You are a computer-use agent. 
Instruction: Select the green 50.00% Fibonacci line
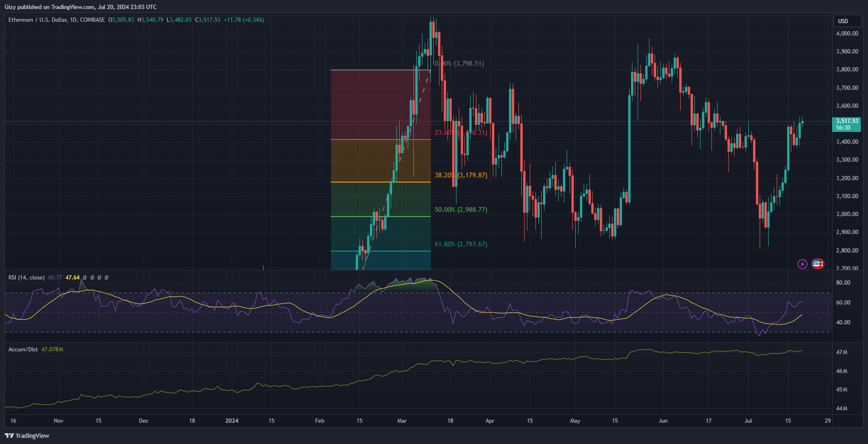click(381, 217)
